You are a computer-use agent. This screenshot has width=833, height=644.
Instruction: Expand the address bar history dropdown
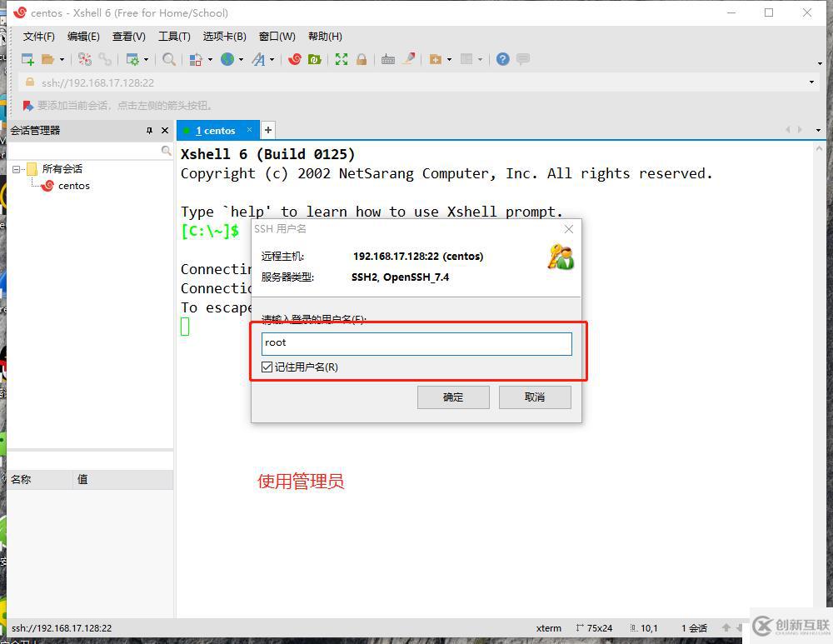pos(811,82)
